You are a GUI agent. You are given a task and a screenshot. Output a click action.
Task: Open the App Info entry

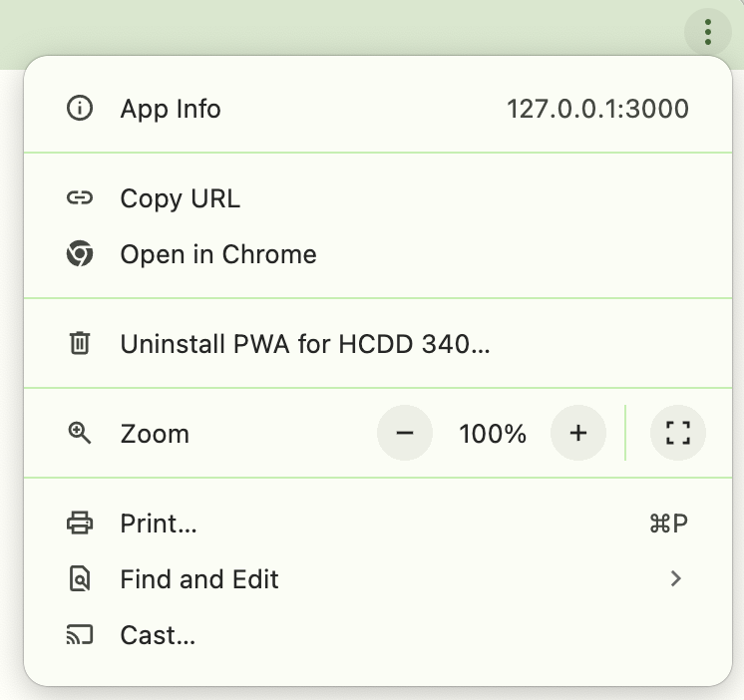tap(171, 109)
